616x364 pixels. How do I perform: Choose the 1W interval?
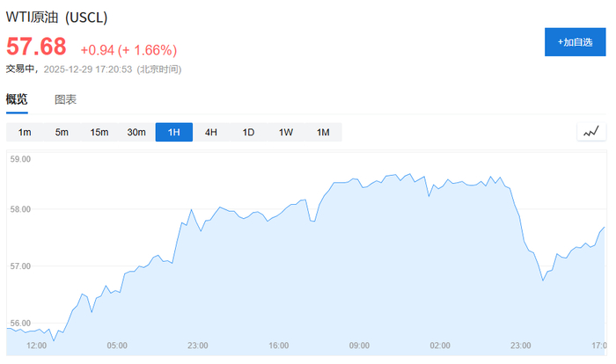286,133
